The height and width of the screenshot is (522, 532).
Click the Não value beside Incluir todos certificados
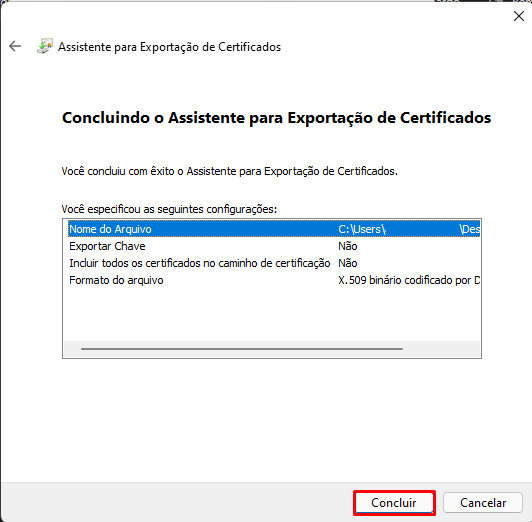[x=347, y=263]
